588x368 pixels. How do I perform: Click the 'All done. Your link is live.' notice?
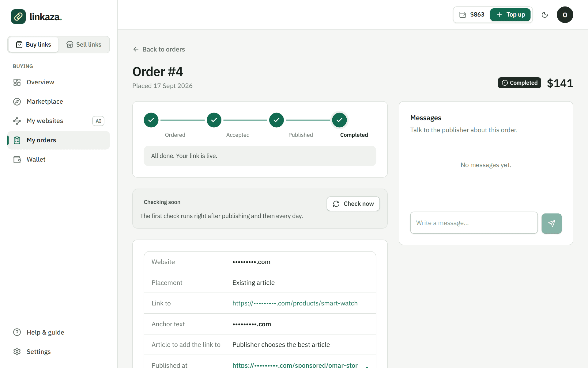click(260, 156)
